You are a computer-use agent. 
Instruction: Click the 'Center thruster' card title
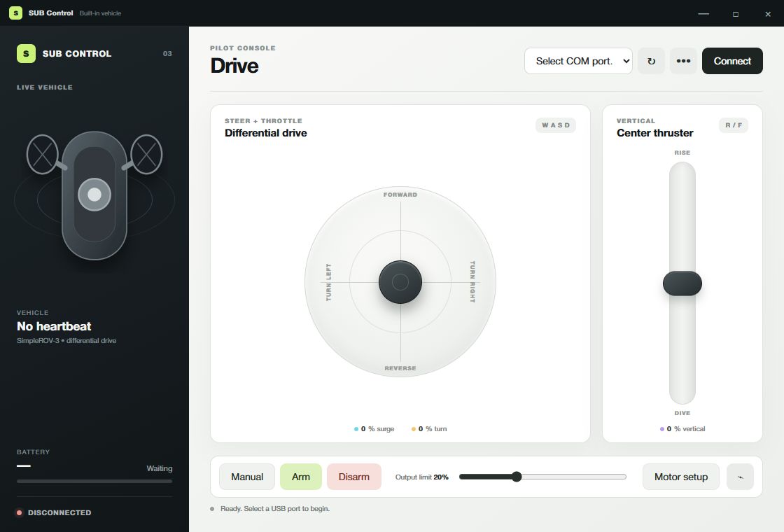(x=654, y=133)
